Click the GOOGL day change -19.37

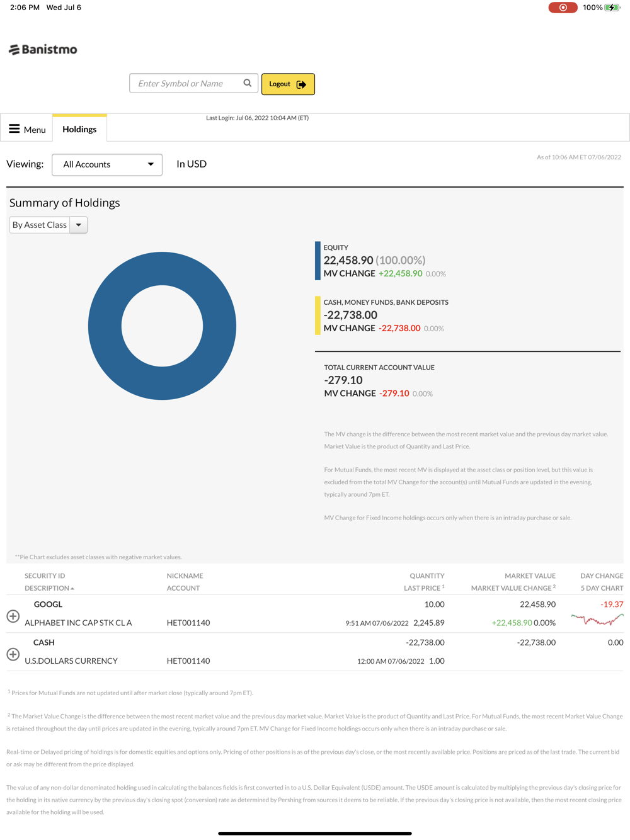tap(612, 604)
